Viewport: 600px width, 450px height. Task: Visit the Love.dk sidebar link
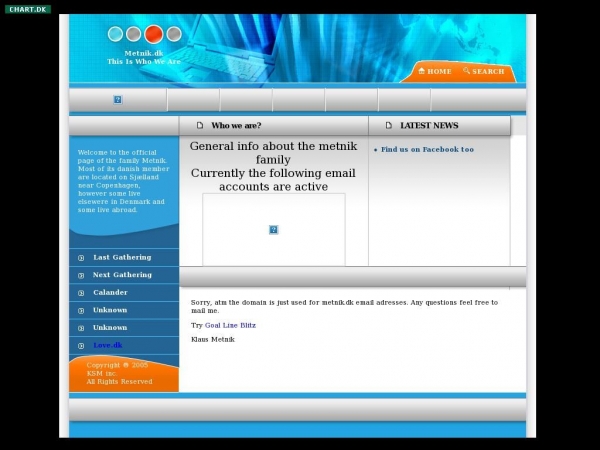(107, 345)
